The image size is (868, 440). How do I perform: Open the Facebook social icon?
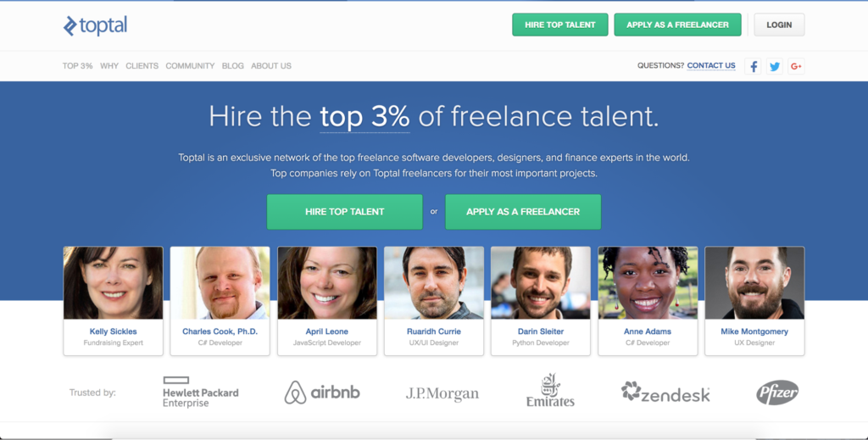click(x=754, y=66)
